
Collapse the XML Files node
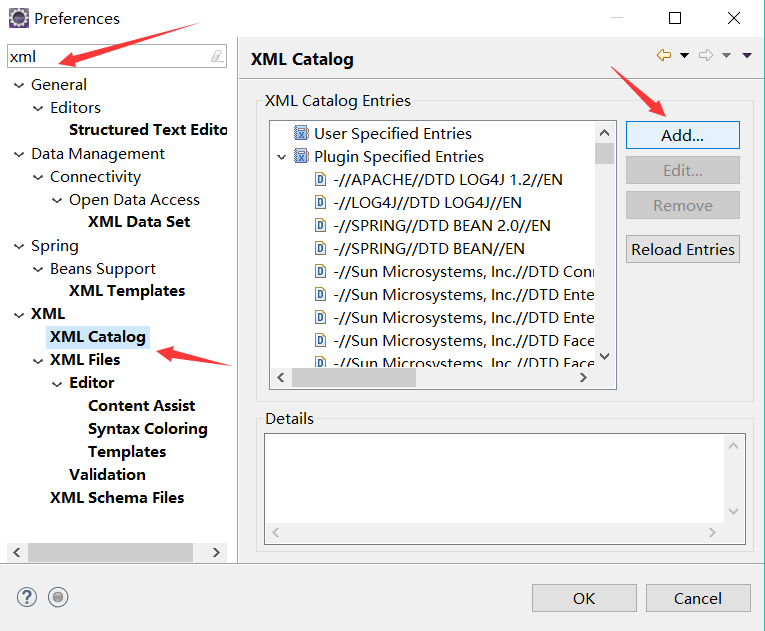point(38,360)
